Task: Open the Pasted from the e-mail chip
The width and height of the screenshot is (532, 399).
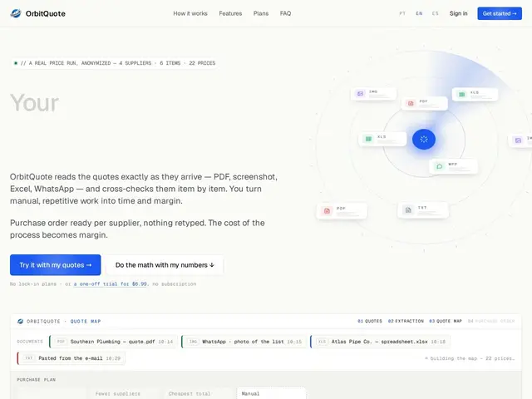Action: (x=71, y=358)
